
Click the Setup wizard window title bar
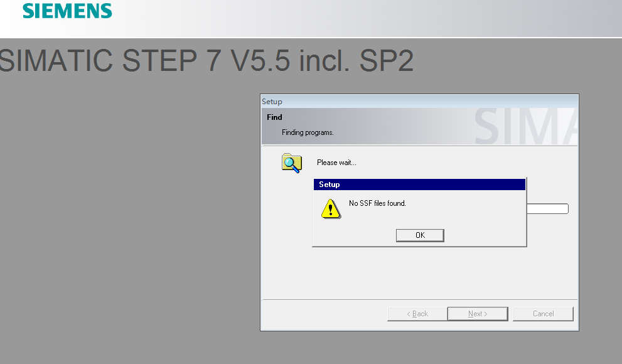click(419, 102)
